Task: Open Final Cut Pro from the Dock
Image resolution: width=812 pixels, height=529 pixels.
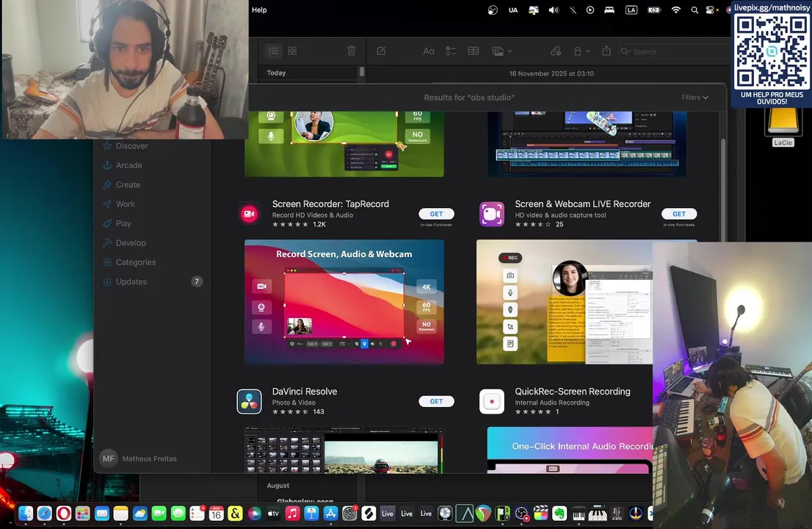Action: pyautogui.click(x=540, y=514)
